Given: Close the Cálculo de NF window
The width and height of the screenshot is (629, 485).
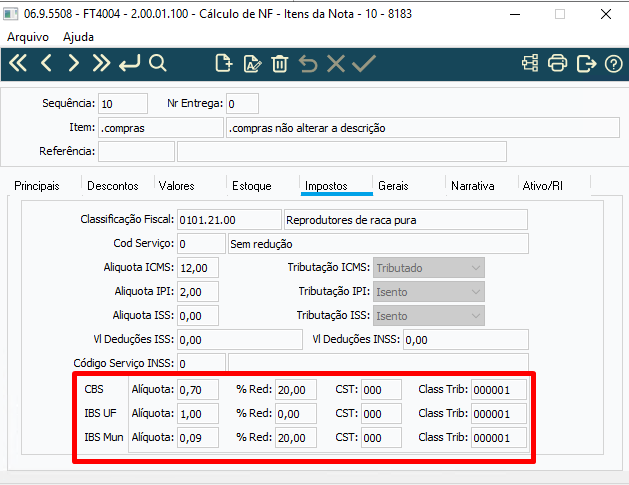Looking at the screenshot, I should [606, 14].
